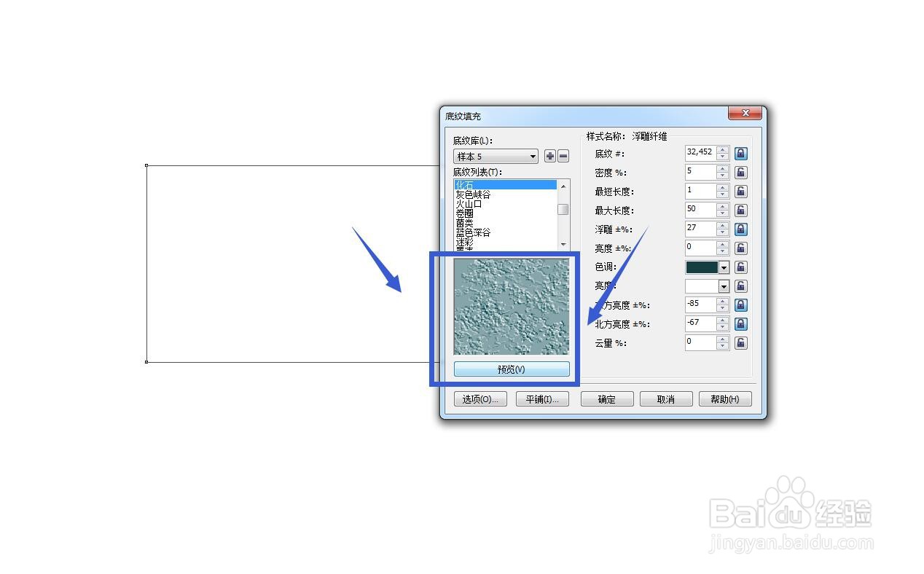Click the 北方亮度 ±% field showing -67
924x574 pixels.
click(x=700, y=323)
